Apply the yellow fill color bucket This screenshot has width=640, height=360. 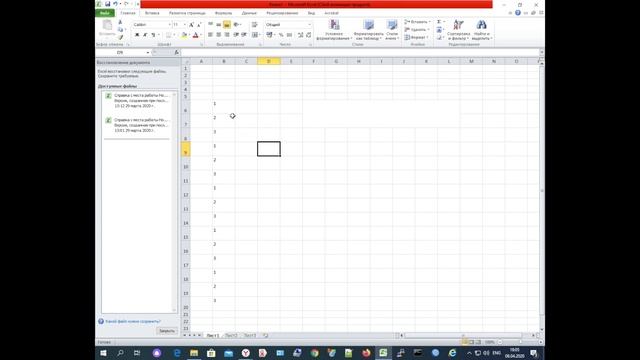coord(184,35)
